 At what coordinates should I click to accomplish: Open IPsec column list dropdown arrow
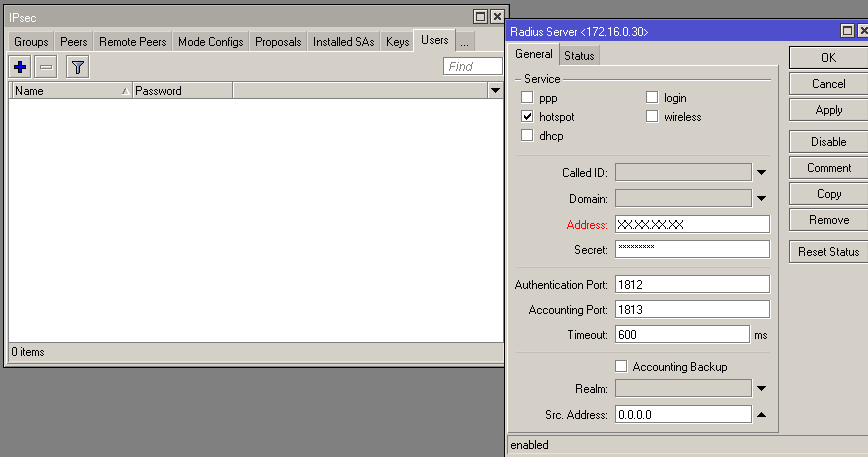pos(495,91)
